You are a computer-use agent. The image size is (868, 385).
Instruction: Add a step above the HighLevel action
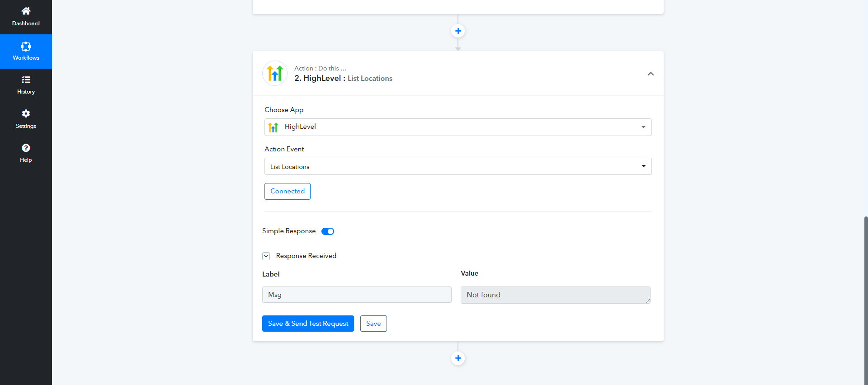pos(458,31)
